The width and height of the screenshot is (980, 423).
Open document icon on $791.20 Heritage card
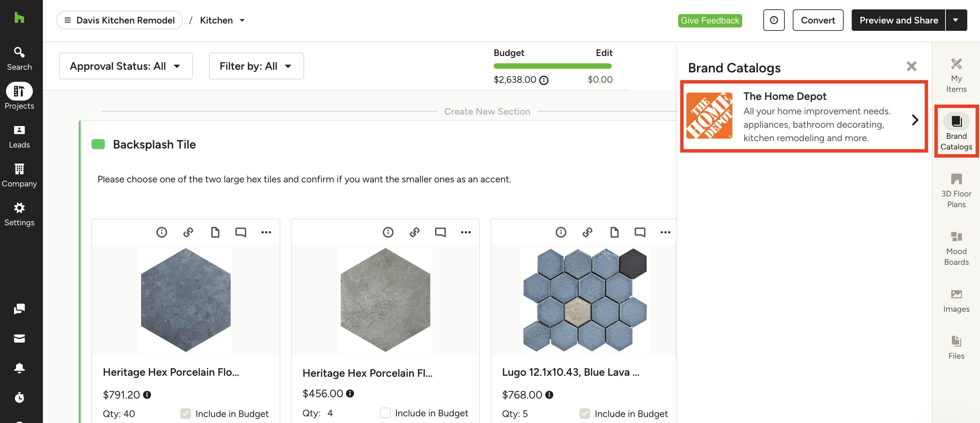click(x=215, y=232)
